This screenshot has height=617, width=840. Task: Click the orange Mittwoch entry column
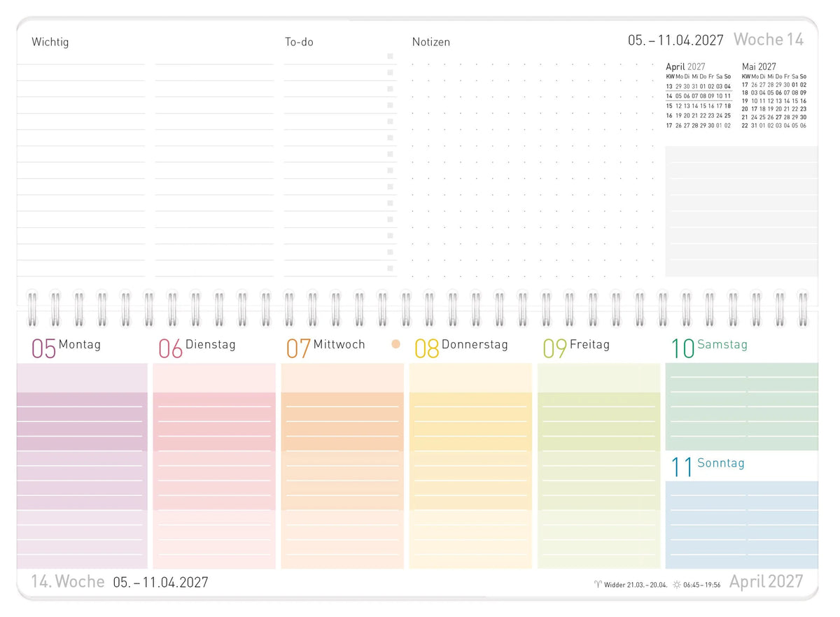pyautogui.click(x=342, y=466)
